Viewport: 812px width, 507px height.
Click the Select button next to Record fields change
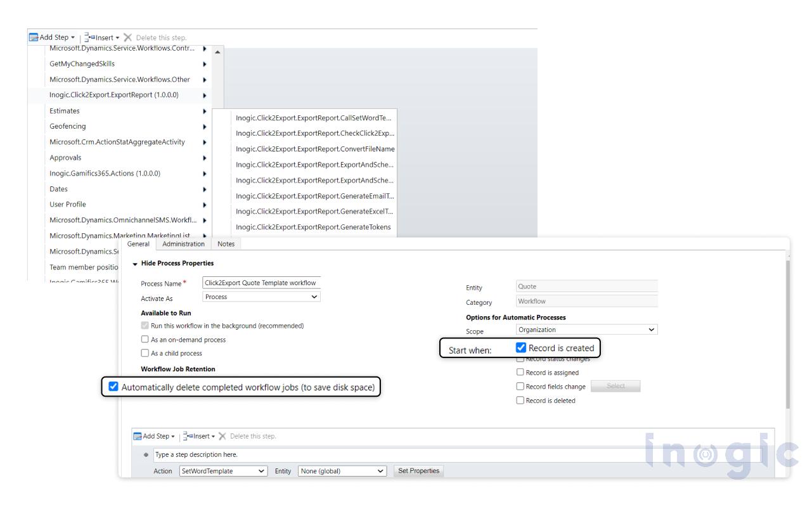point(614,386)
